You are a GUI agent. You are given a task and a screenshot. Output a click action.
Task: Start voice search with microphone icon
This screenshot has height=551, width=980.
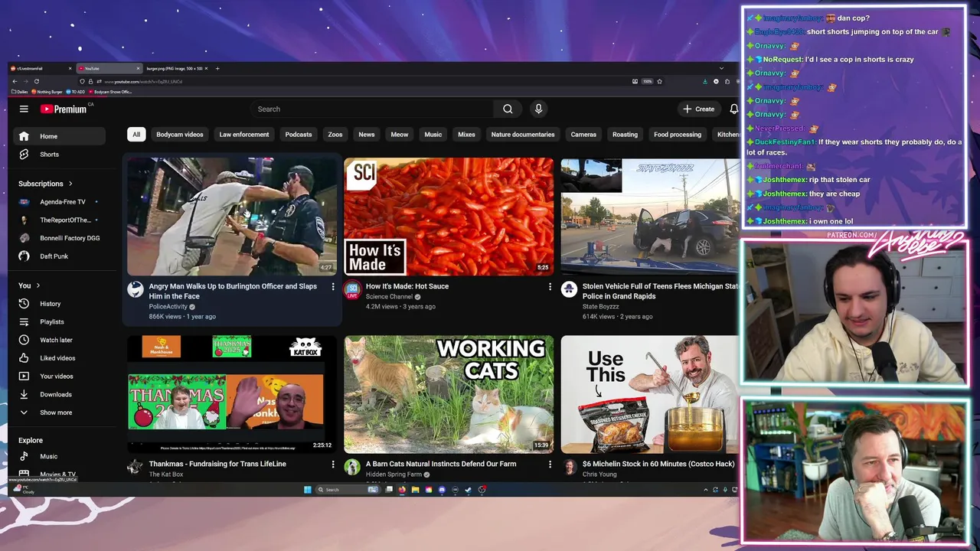[x=538, y=109]
